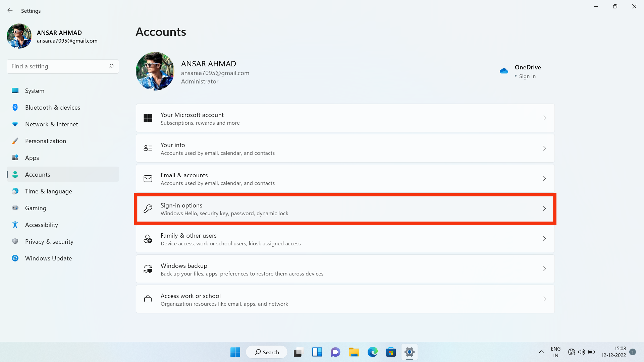Click the Network & internet globe icon
The width and height of the screenshot is (644, 362).
(15, 124)
